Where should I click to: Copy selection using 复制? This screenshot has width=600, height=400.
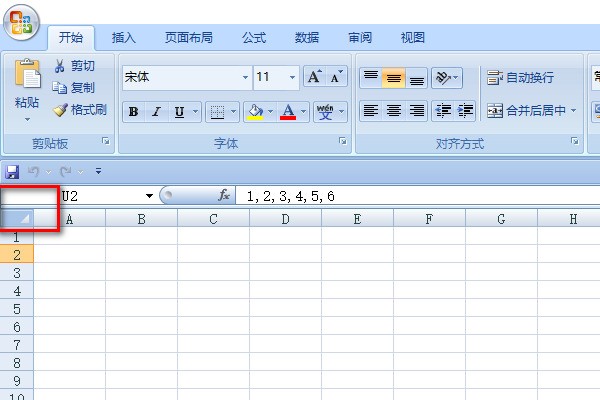pyautogui.click(x=74, y=88)
